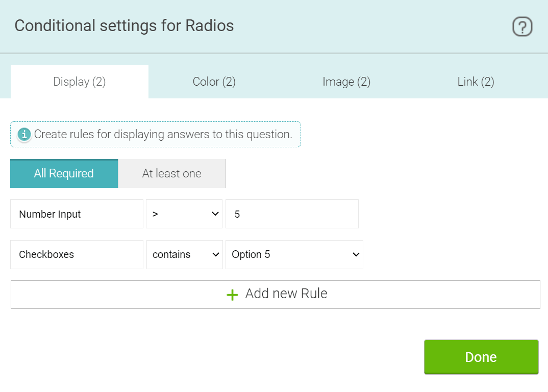Click the Checkboxes question field
Screen dimensions: 548x392
77,254
